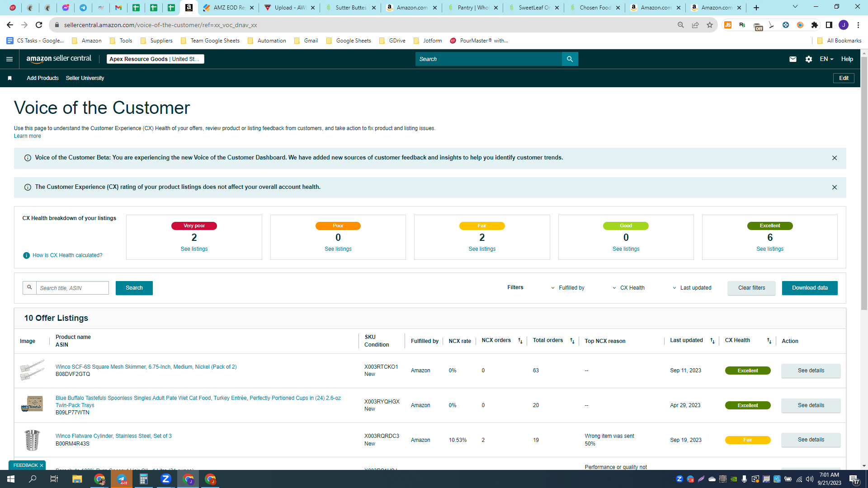Click the info icon beside CX Health calculated
The height and width of the screenshot is (488, 868).
coord(26,256)
